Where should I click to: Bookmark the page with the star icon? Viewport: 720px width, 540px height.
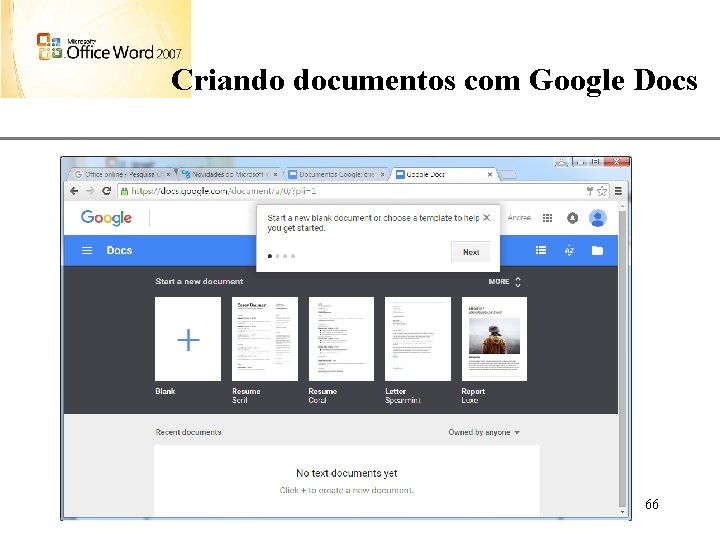tap(602, 191)
